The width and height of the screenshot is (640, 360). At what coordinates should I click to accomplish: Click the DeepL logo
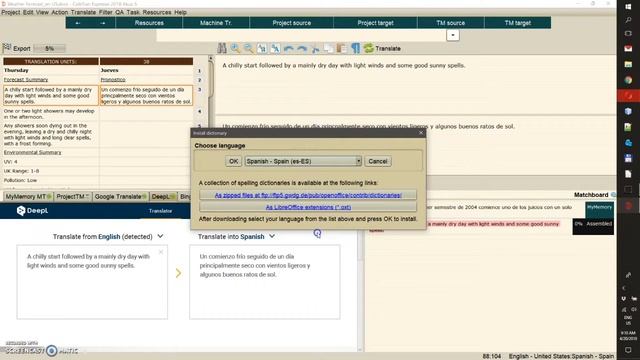[32, 211]
